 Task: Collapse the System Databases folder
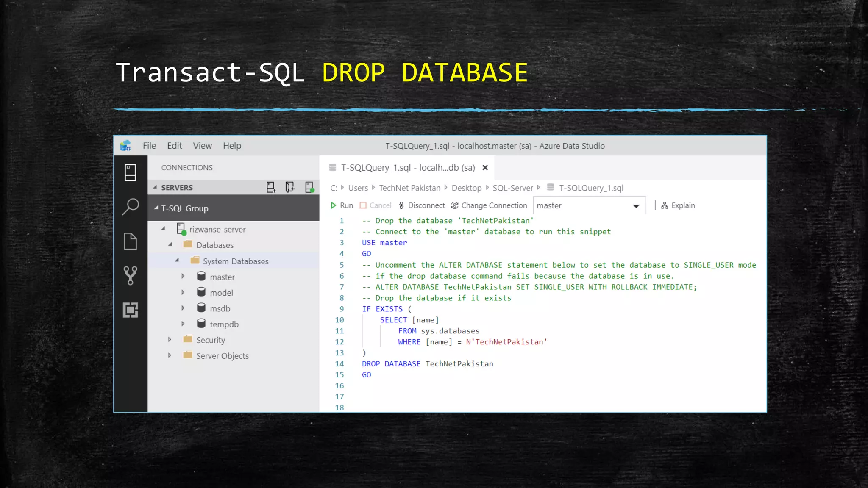[177, 261]
